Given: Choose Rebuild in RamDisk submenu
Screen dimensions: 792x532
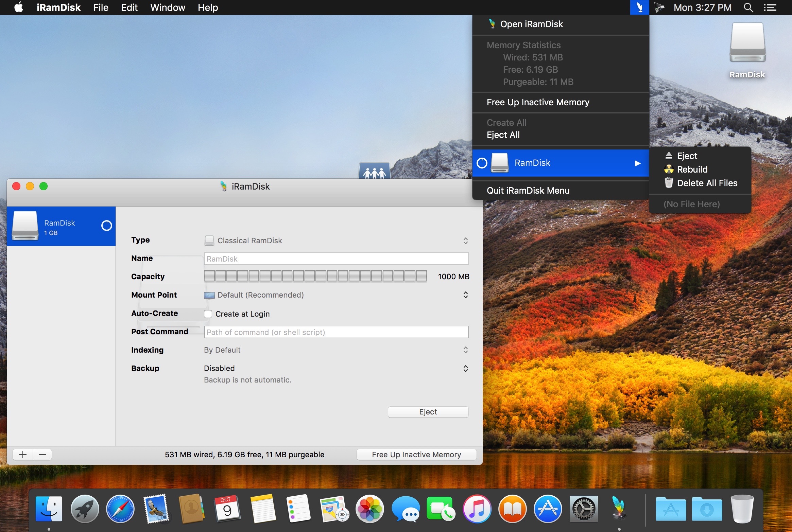Looking at the screenshot, I should [700, 170].
